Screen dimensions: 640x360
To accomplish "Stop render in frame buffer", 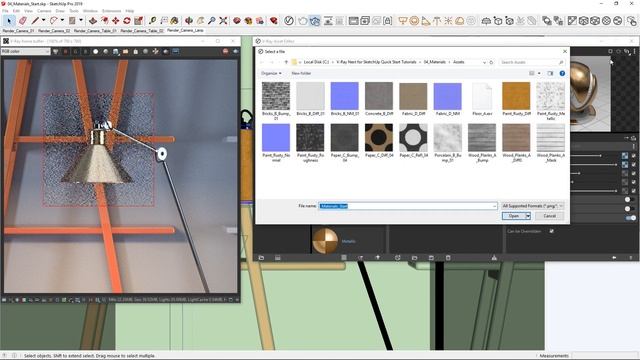I will tap(225, 51).
